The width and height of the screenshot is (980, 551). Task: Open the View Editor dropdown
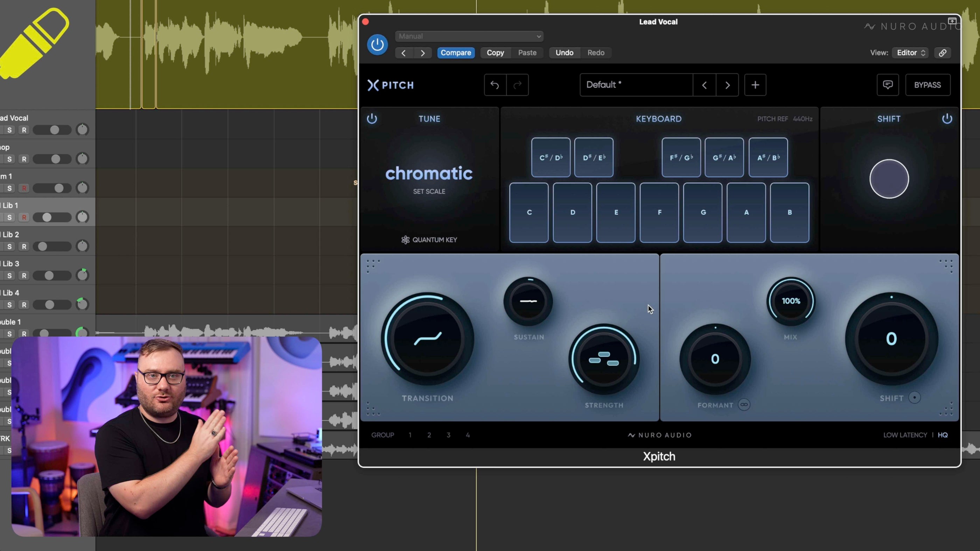910,53
